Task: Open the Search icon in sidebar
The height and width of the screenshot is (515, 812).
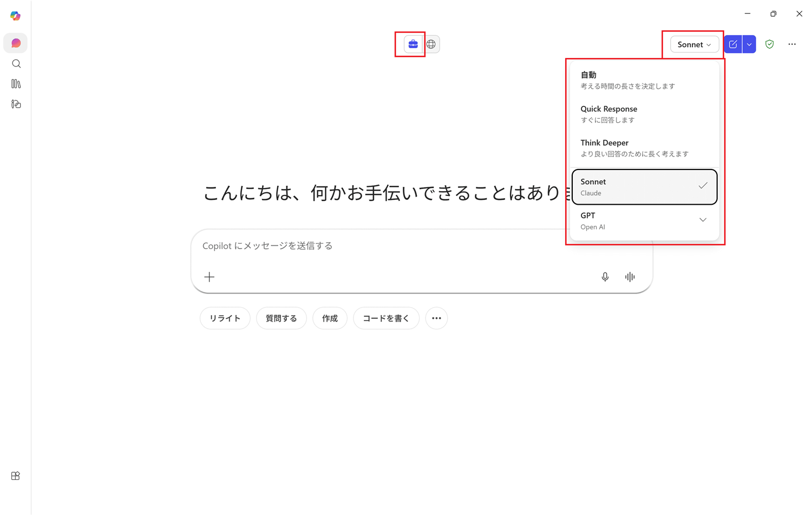Action: (x=16, y=64)
